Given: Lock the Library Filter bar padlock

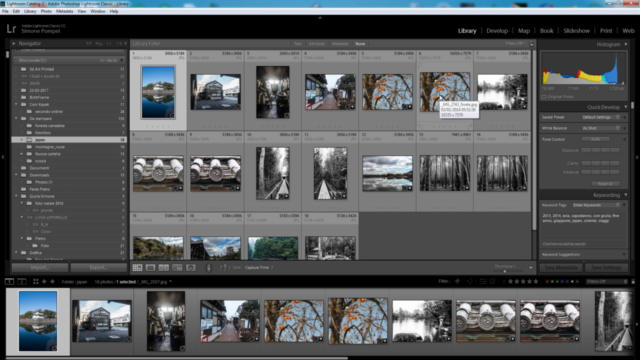Looking at the screenshot, I should click(531, 44).
